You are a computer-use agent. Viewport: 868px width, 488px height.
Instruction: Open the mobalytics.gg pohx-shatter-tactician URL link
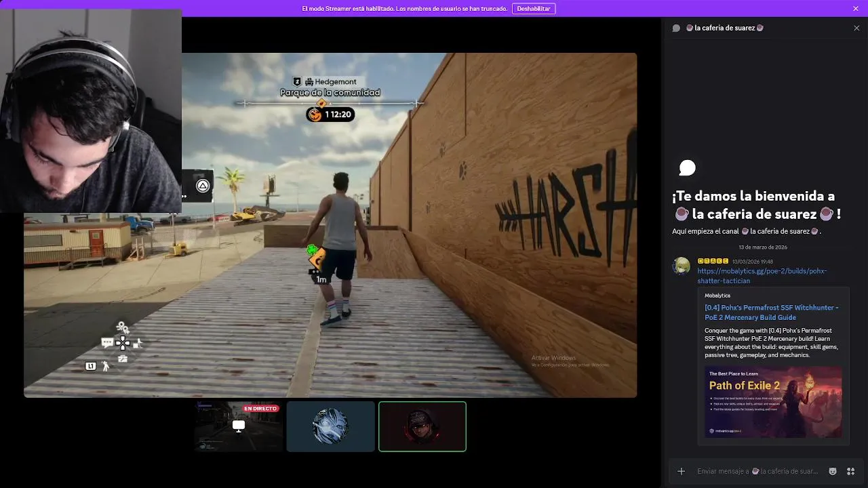click(x=762, y=276)
